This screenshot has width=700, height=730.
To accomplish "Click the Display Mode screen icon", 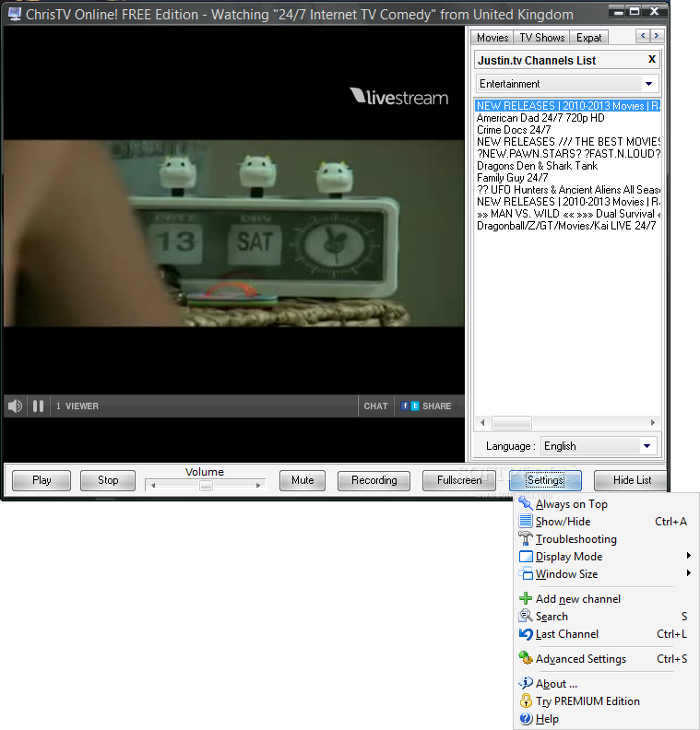I will pyautogui.click(x=526, y=557).
